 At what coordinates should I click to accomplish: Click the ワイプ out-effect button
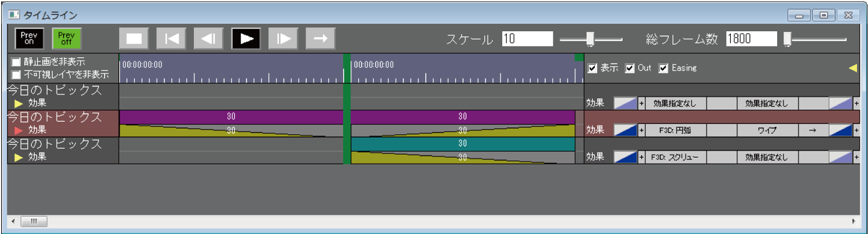point(767,131)
